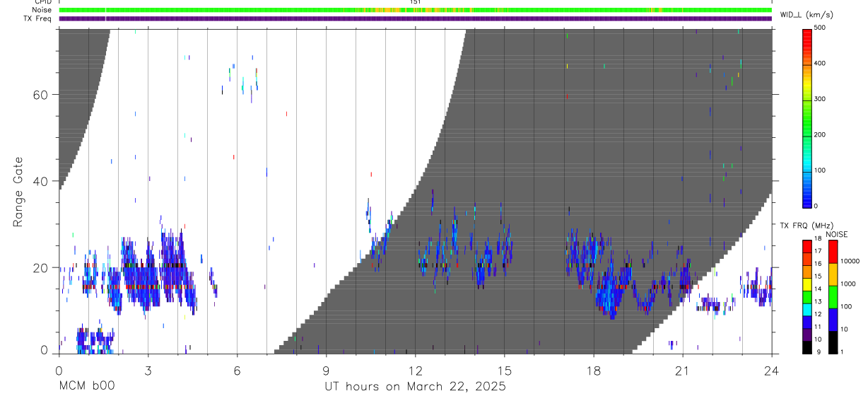Click the purple TX Freq strip above the plot
Viewport: 868px width, 401px height.
415,18
